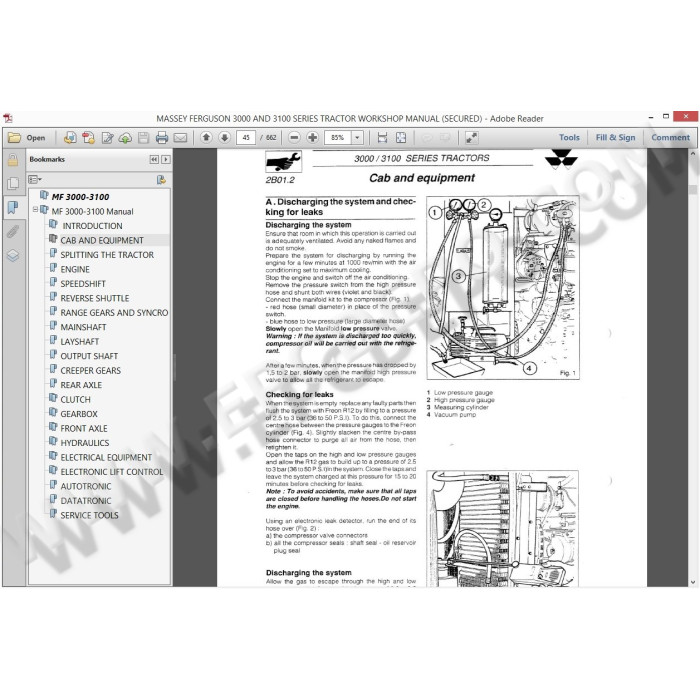Collapse the Bookmarks panel with double-arrow
This screenshot has height=700, width=700.
point(154,159)
